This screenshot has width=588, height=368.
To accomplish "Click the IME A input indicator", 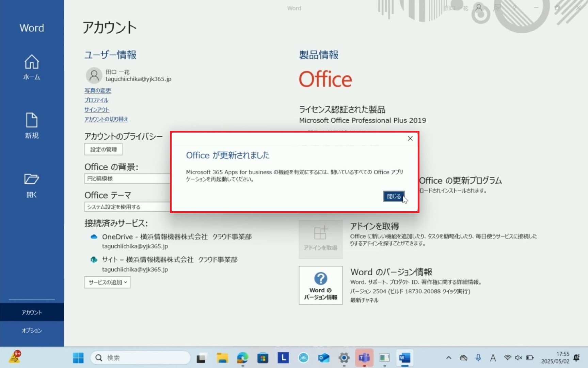I will point(493,358).
